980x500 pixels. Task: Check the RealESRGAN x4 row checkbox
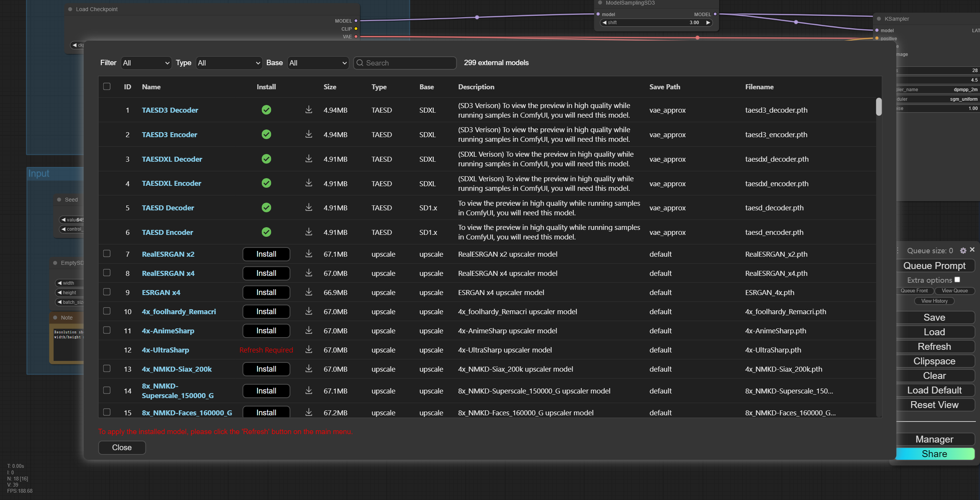tap(107, 273)
